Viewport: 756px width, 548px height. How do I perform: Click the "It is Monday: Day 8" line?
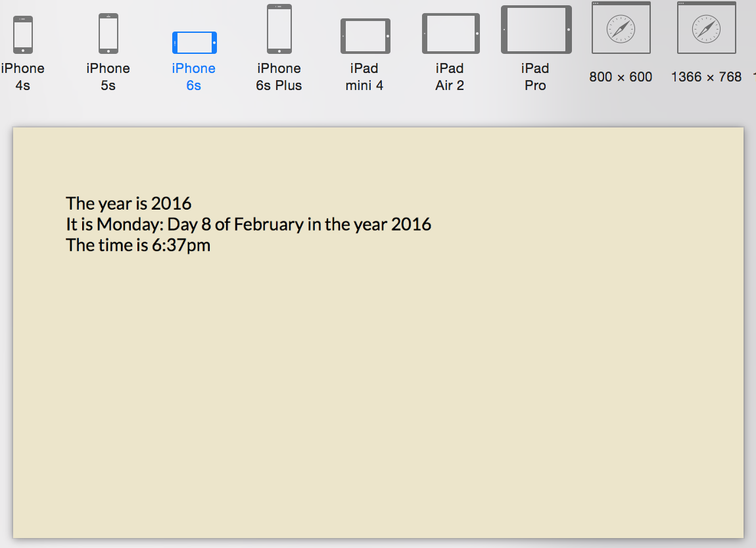[248, 225]
